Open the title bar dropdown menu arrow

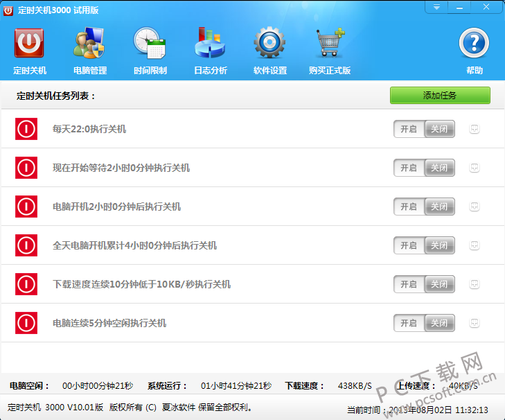(436, 7)
